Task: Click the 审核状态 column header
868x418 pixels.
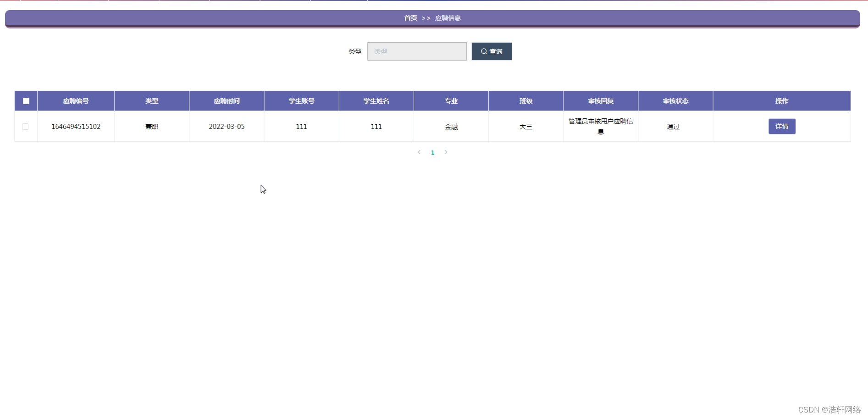Action: pyautogui.click(x=675, y=100)
